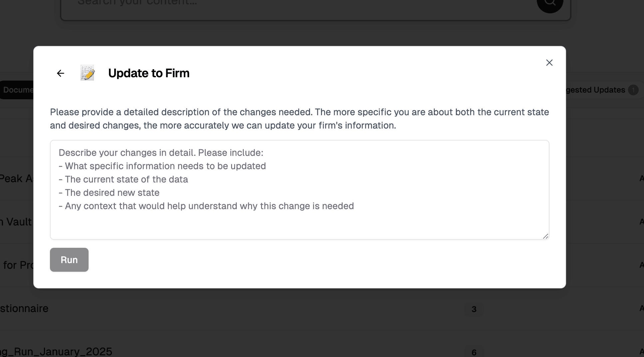Grab the textarea resize handle corner
Viewport: 644px width, 357px height.
click(545, 236)
